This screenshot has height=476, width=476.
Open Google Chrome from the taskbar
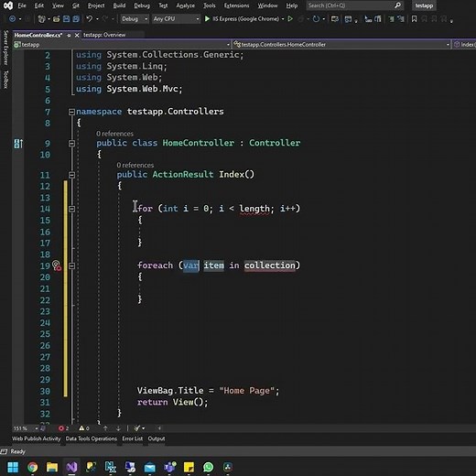point(32,467)
